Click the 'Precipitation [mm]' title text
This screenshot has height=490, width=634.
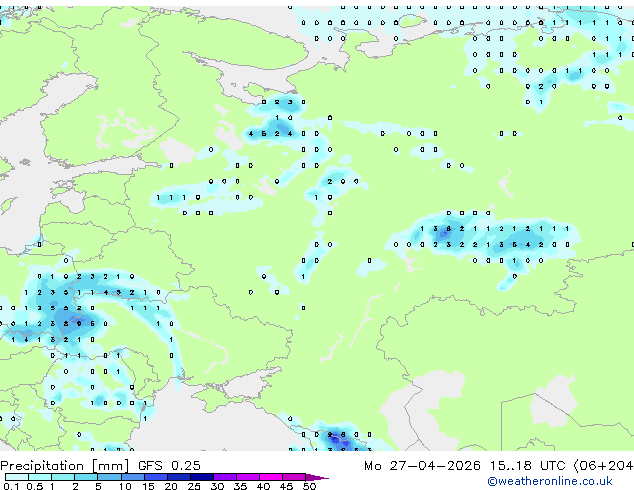click(x=65, y=466)
